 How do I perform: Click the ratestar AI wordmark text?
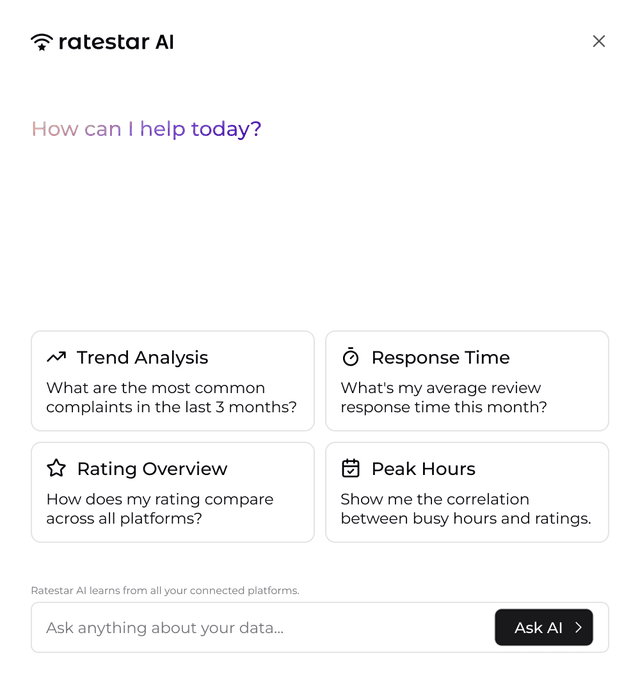116,42
